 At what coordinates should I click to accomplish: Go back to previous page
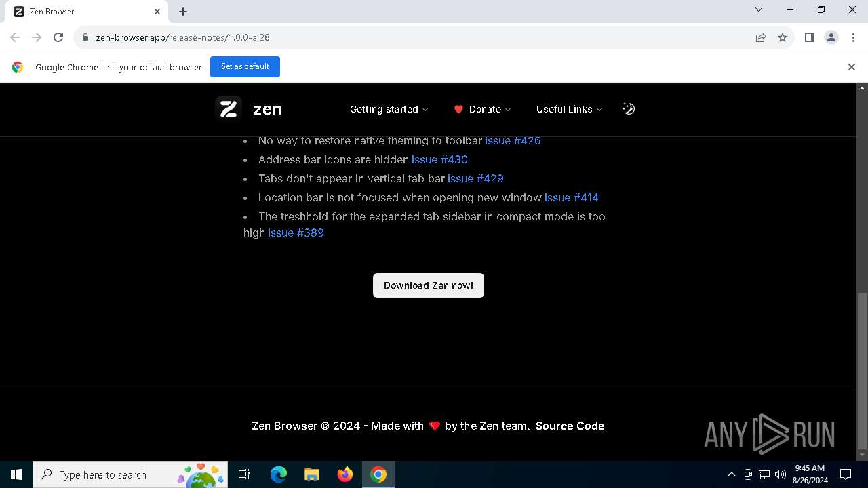15,37
